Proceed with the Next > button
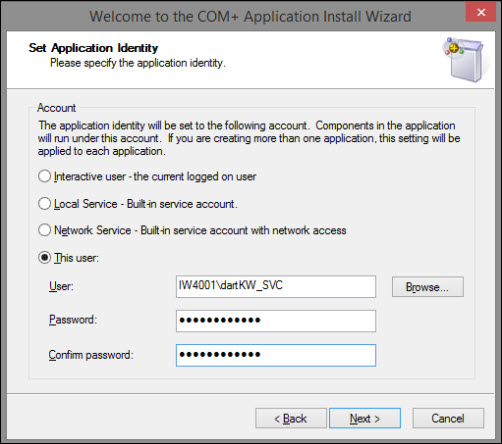The image size is (502, 444). [365, 418]
